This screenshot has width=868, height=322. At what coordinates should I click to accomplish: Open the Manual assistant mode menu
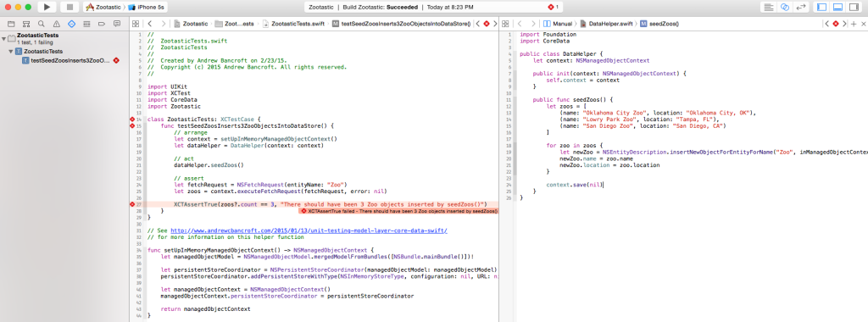[x=558, y=24]
